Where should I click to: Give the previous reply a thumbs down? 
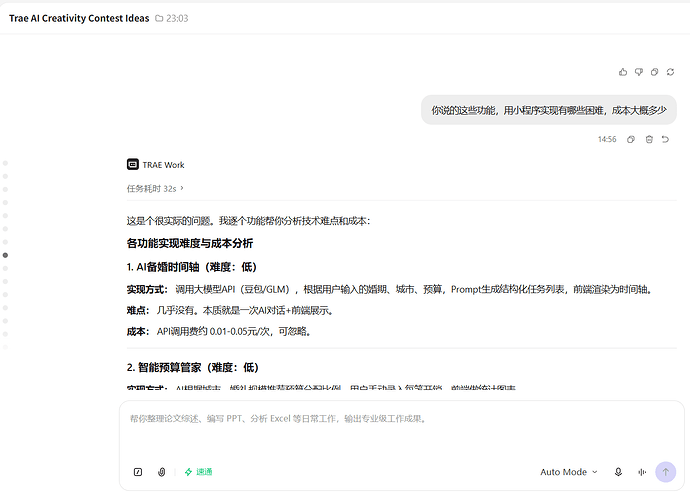[639, 72]
